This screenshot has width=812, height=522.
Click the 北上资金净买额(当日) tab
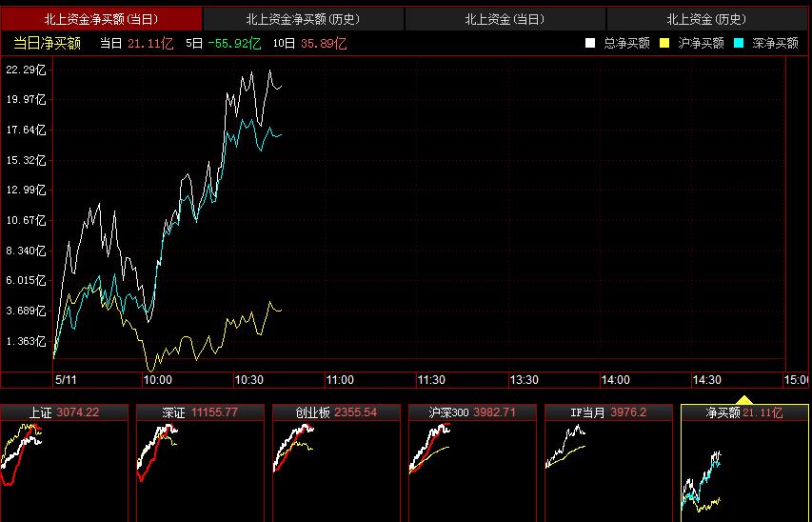click(101, 19)
